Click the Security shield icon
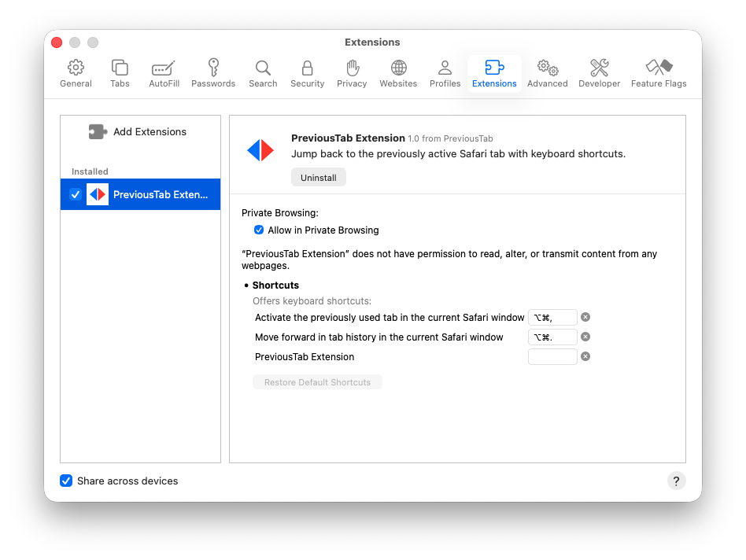This screenshot has height=560, width=746. pos(307,72)
